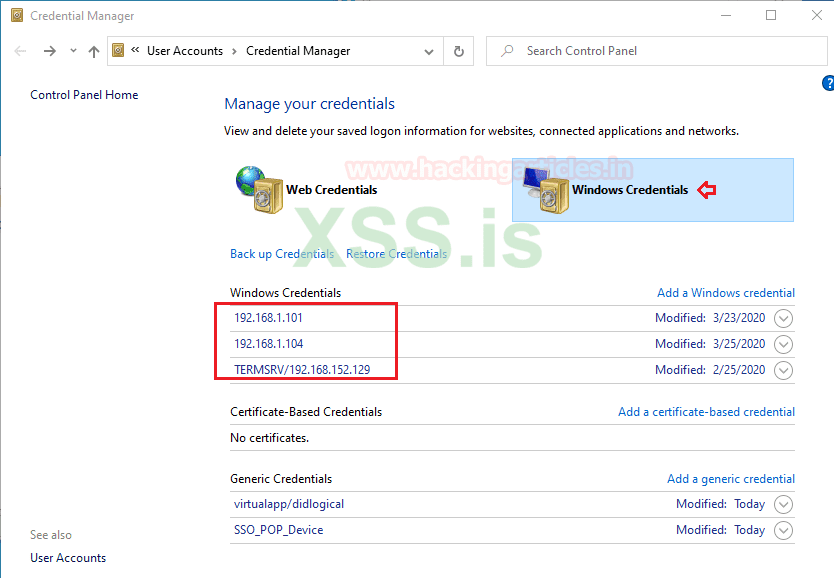This screenshot has width=834, height=578.
Task: Expand the virtualapp/didlogical generic credential
Action: 783,505
